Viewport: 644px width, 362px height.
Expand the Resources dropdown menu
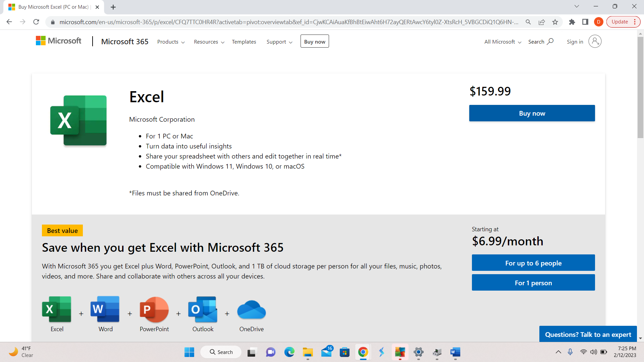tap(209, 42)
